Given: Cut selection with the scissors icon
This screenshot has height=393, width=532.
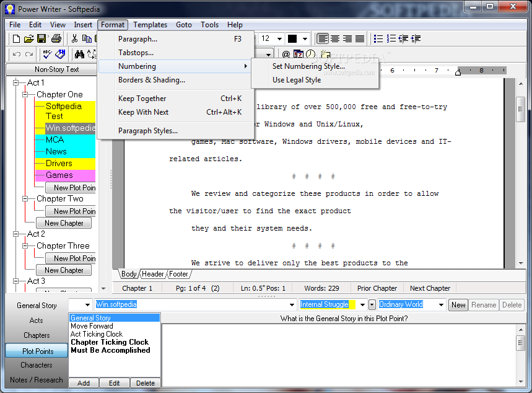Looking at the screenshot, I should (x=75, y=38).
